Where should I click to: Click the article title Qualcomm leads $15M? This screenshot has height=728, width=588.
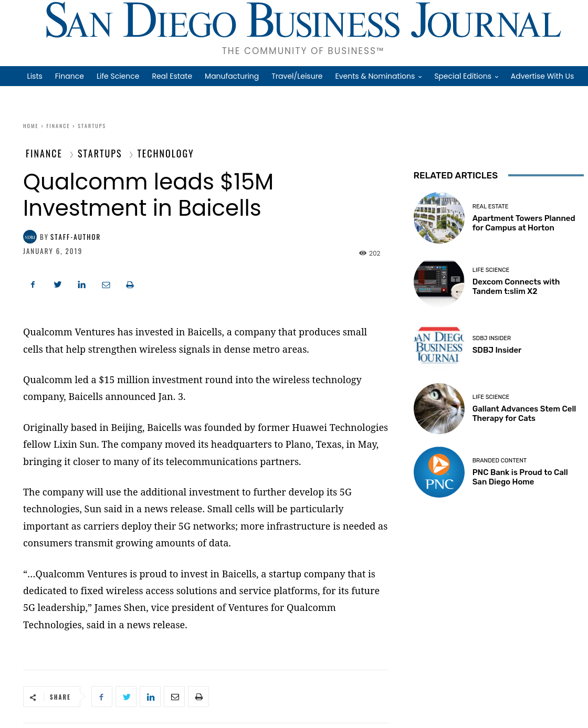point(148,195)
